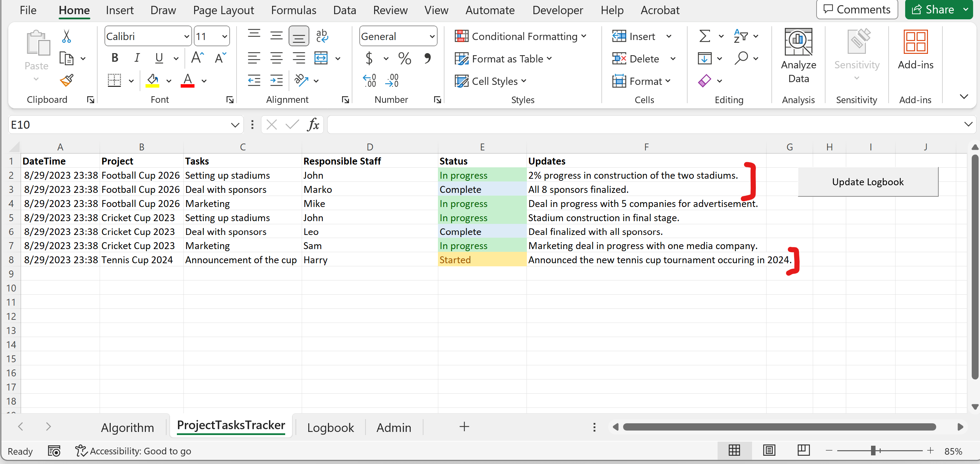Click the Increase Decimal icon
Image resolution: width=980 pixels, height=464 pixels.
click(369, 81)
